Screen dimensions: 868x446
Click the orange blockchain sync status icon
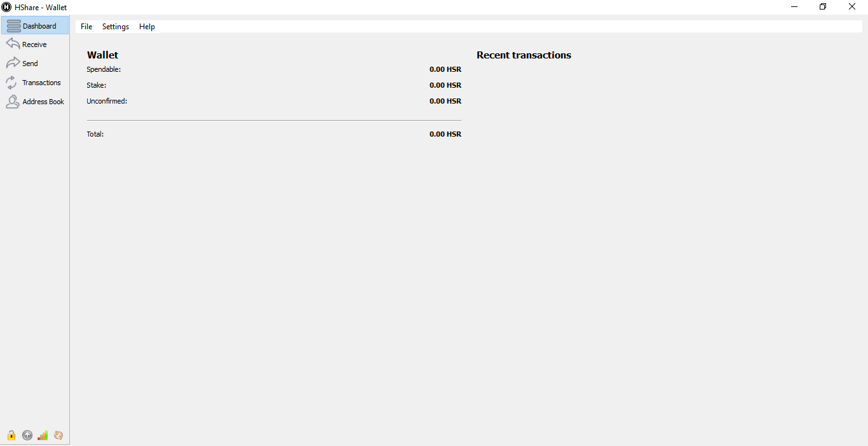pyautogui.click(x=58, y=435)
